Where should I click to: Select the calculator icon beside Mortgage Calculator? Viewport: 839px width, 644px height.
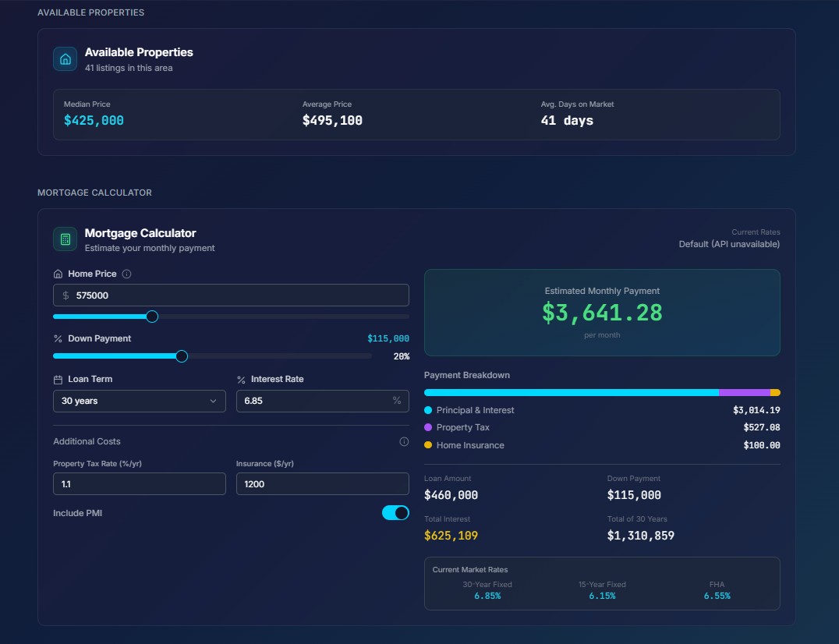[65, 239]
